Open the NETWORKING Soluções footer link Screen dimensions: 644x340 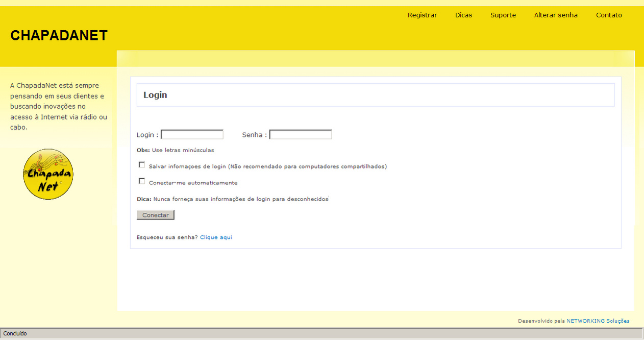598,321
